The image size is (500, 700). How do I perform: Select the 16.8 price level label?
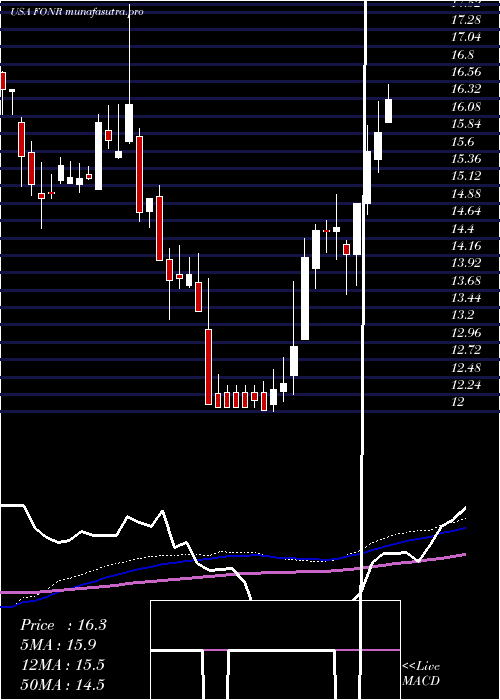coord(463,54)
